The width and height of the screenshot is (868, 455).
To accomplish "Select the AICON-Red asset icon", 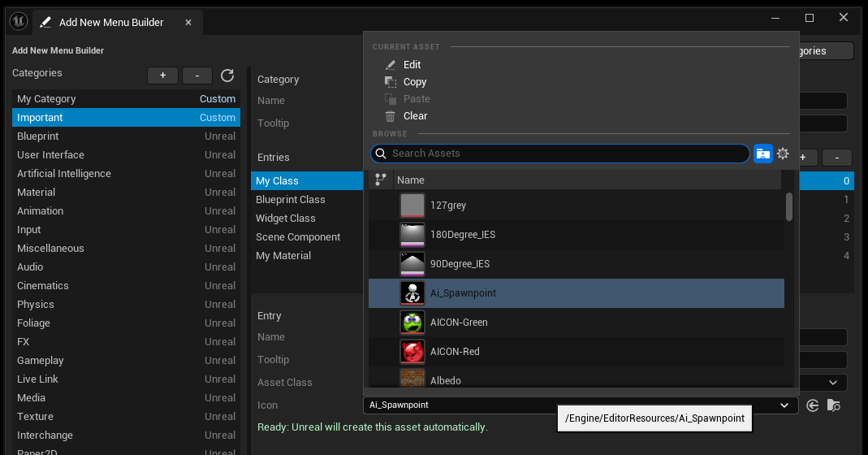I will point(412,352).
